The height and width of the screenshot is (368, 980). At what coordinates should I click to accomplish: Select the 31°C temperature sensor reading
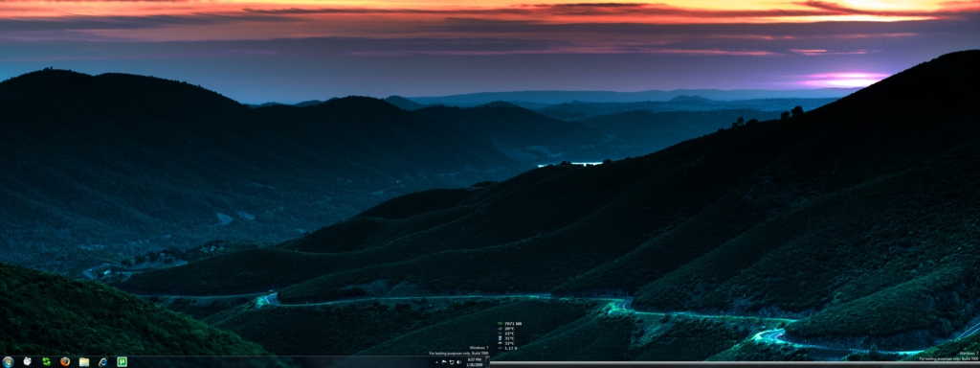509,338
